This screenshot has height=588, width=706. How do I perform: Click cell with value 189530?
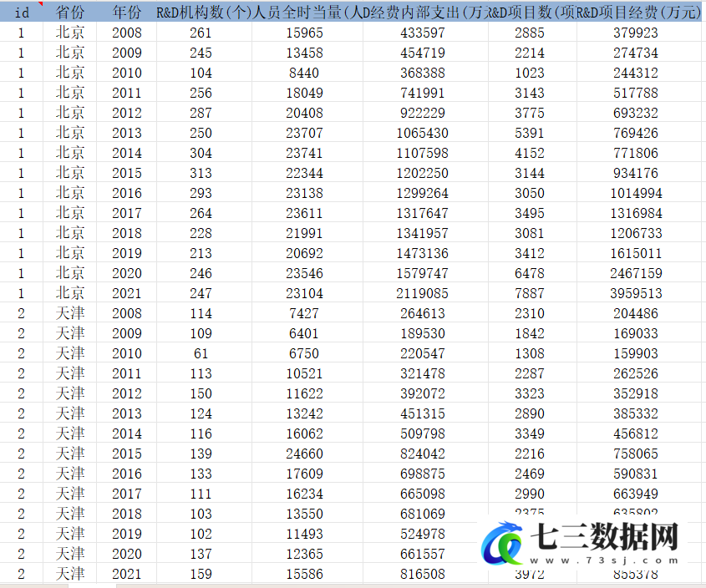[x=425, y=333]
